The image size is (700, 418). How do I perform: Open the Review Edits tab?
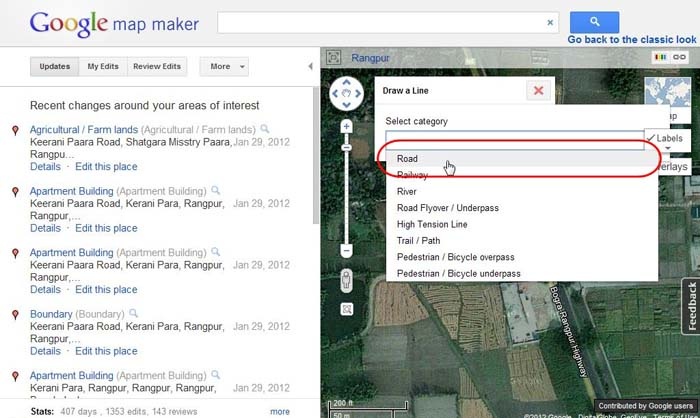point(158,67)
